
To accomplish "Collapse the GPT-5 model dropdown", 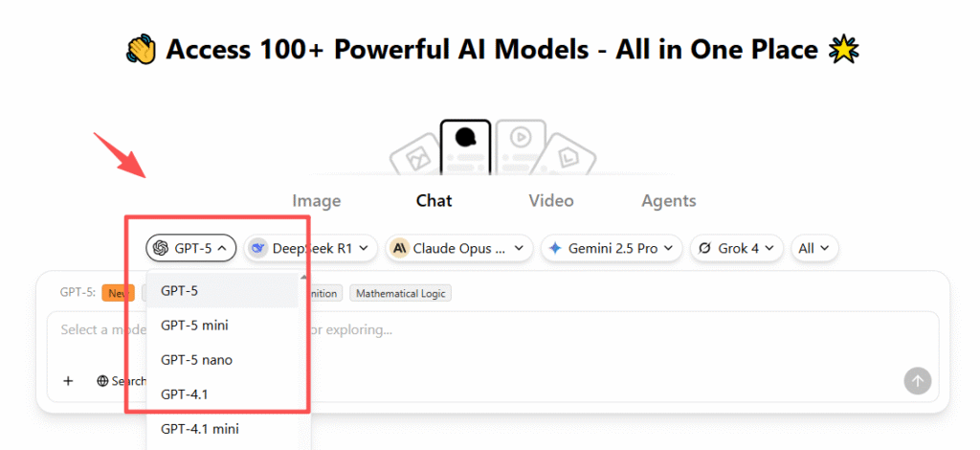I will click(190, 248).
